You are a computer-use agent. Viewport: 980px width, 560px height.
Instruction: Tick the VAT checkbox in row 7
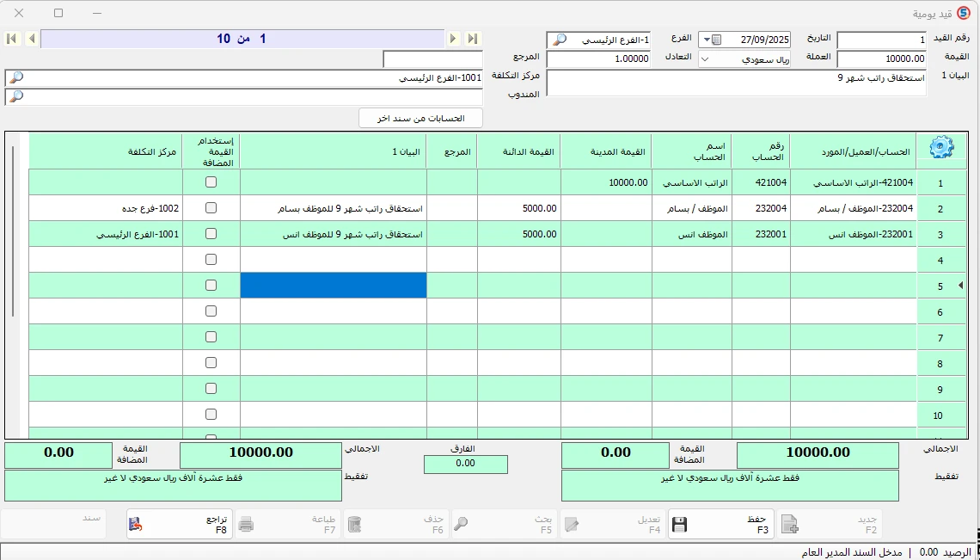211,337
